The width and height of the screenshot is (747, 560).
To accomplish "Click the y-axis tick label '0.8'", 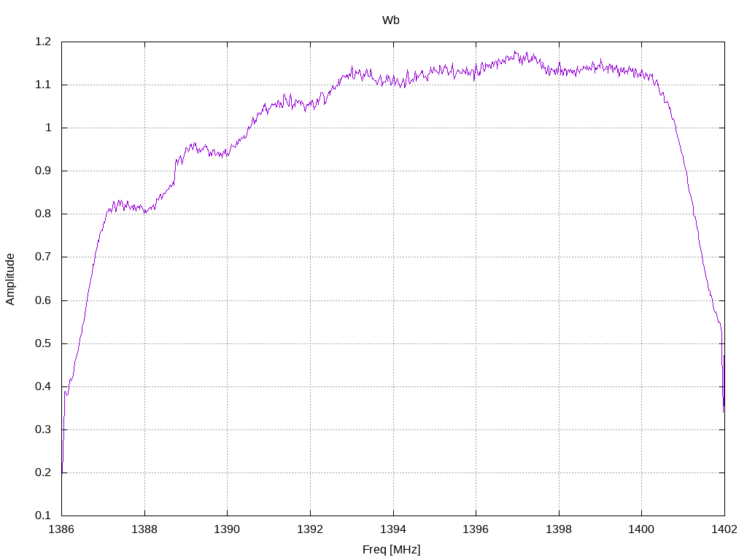I will (43, 214).
